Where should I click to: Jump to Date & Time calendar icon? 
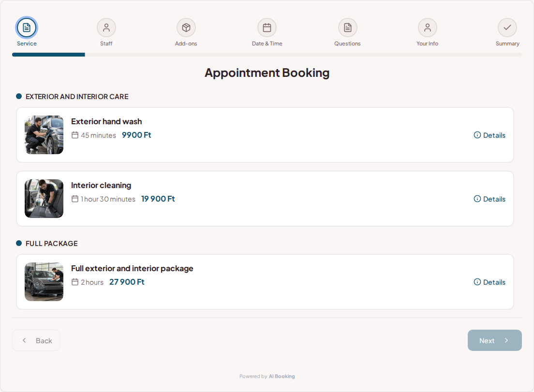coord(267,28)
